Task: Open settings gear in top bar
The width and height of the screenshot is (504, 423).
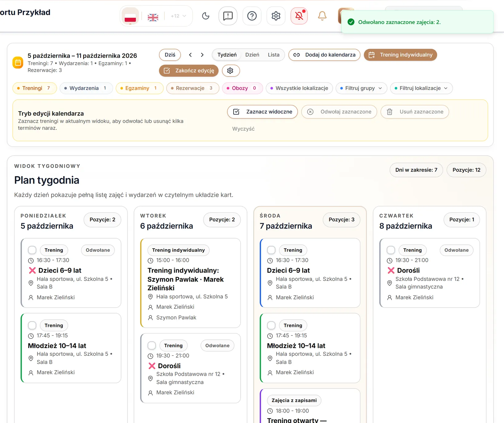Action: (276, 16)
